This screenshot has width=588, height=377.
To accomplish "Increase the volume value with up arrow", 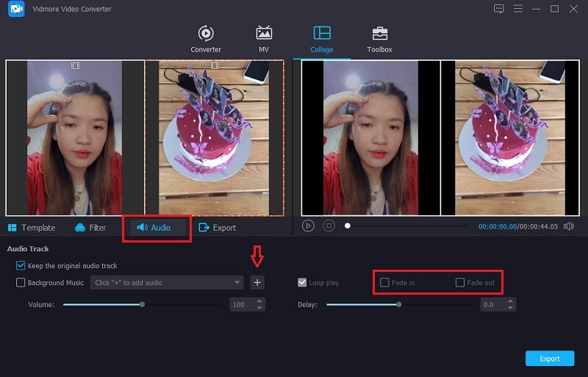I will (259, 301).
